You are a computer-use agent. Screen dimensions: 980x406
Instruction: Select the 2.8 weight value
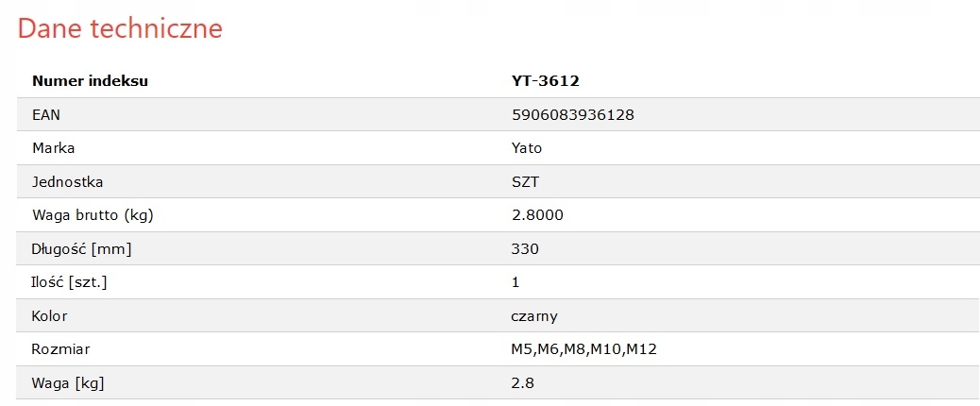click(x=522, y=383)
